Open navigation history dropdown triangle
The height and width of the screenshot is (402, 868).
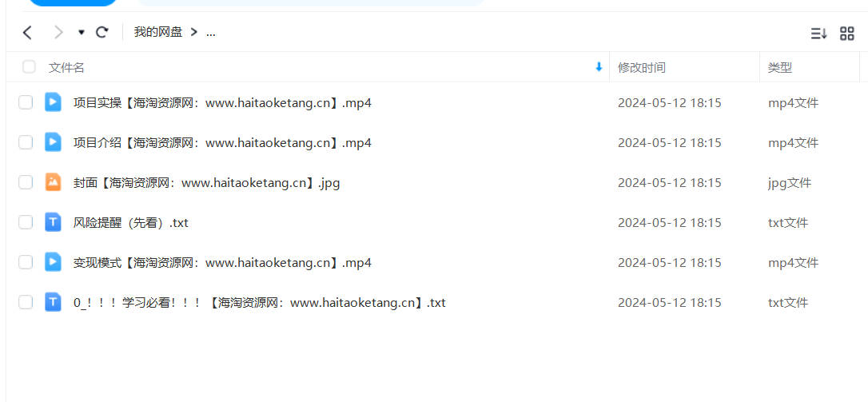(82, 33)
